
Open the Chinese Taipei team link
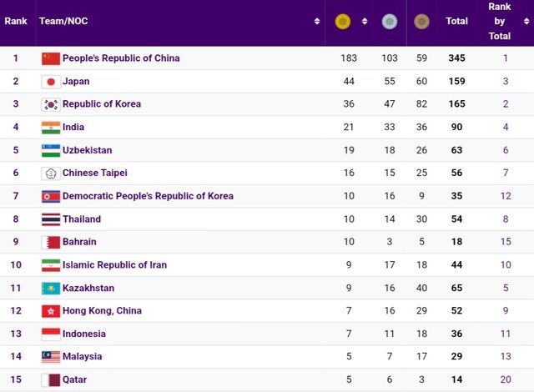point(94,173)
